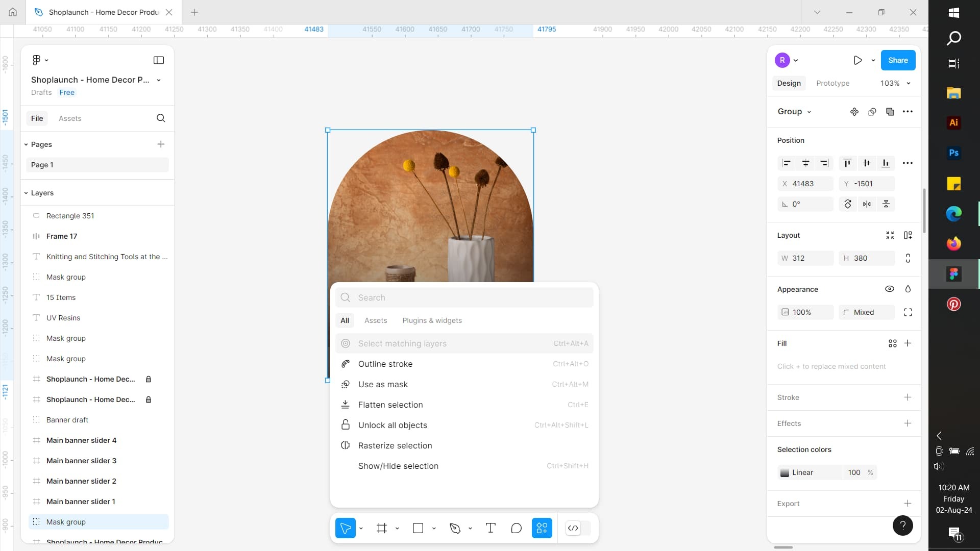Select the Comment tool
The width and height of the screenshot is (980, 551).
tap(516, 528)
